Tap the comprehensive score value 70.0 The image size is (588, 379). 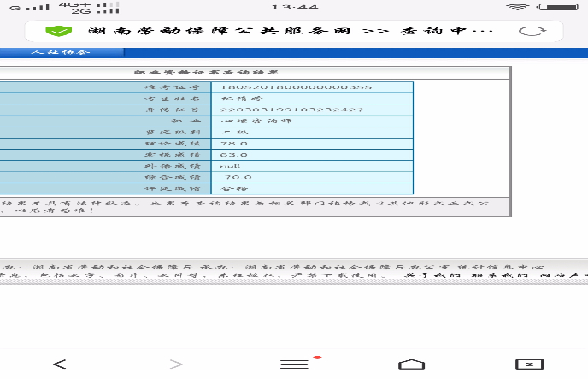[x=238, y=176]
